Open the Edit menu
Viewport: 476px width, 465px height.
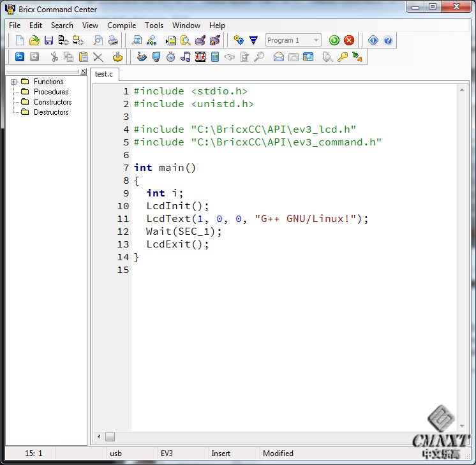pos(36,26)
